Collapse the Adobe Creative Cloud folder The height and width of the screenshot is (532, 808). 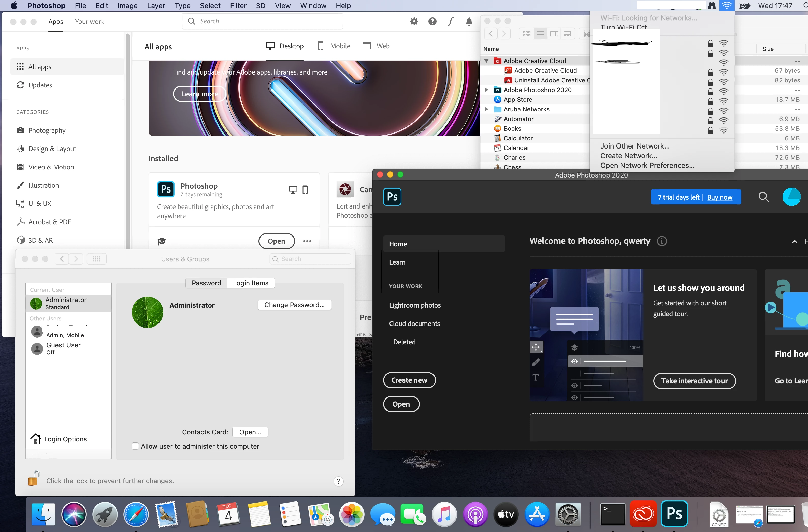click(x=486, y=61)
